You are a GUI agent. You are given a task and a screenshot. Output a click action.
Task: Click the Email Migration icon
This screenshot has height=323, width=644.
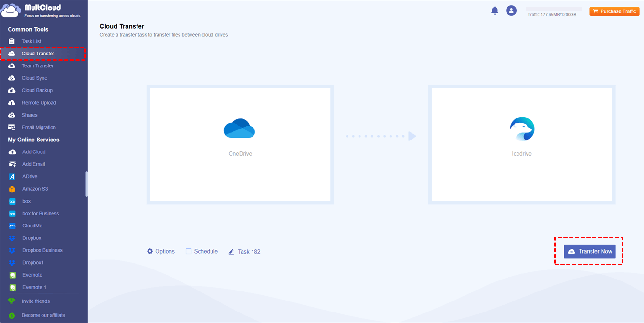point(12,128)
